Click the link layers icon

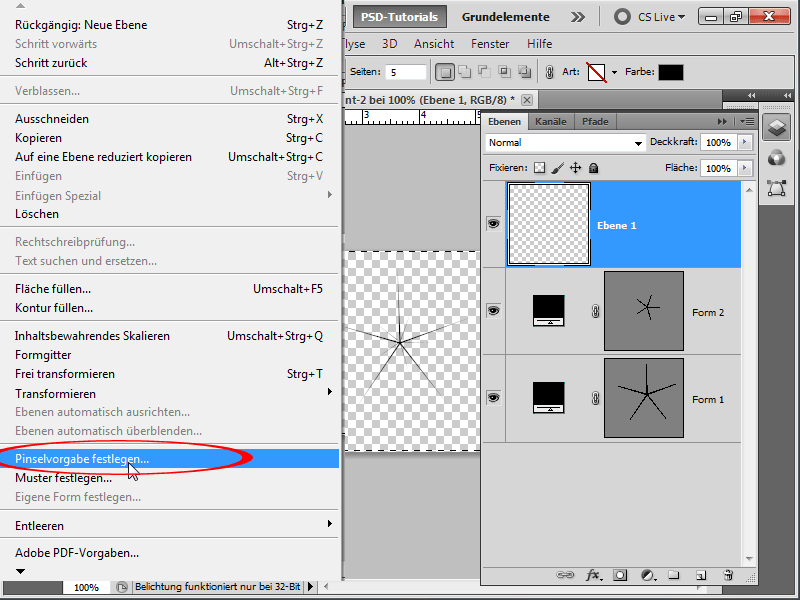coord(565,575)
